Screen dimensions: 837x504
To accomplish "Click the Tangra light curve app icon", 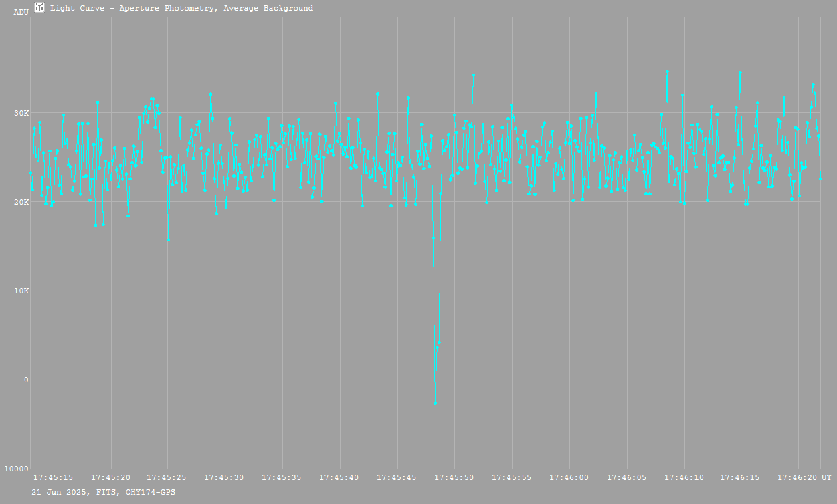I will click(x=39, y=7).
